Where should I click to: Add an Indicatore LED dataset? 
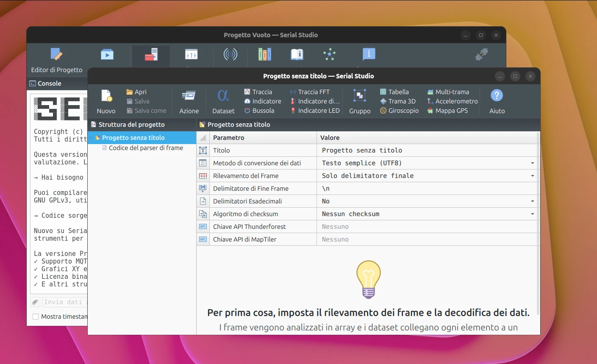coord(315,111)
